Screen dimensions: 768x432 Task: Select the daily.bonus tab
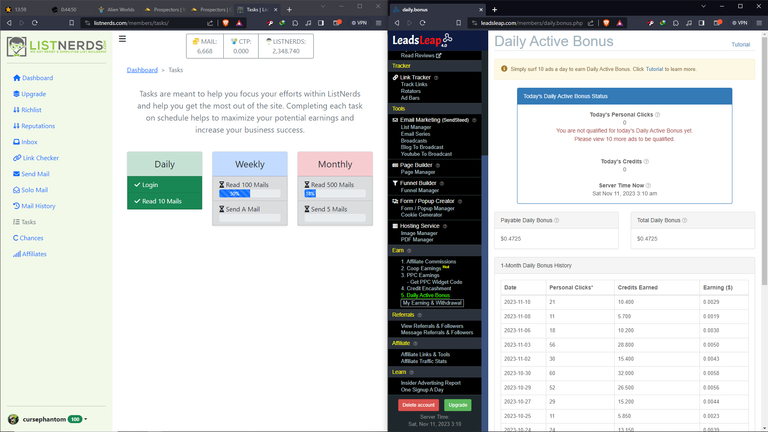pyautogui.click(x=436, y=9)
